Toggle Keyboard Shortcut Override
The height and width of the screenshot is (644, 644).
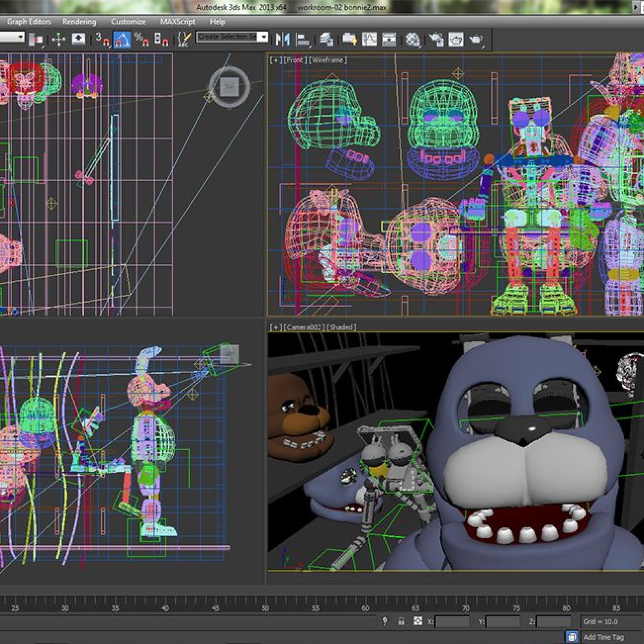pyautogui.click(x=78, y=39)
